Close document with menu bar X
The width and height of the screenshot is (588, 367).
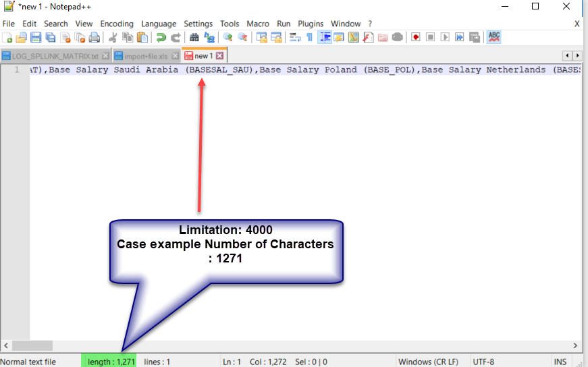tap(577, 24)
